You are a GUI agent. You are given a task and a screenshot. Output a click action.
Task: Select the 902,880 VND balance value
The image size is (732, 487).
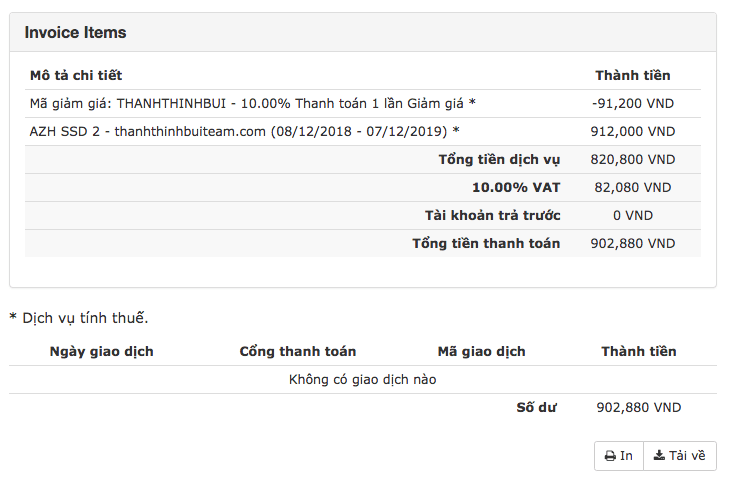(x=639, y=407)
